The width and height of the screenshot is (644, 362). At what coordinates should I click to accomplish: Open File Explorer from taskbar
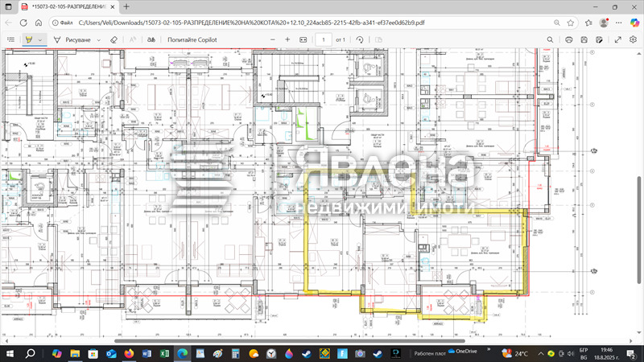(75, 354)
